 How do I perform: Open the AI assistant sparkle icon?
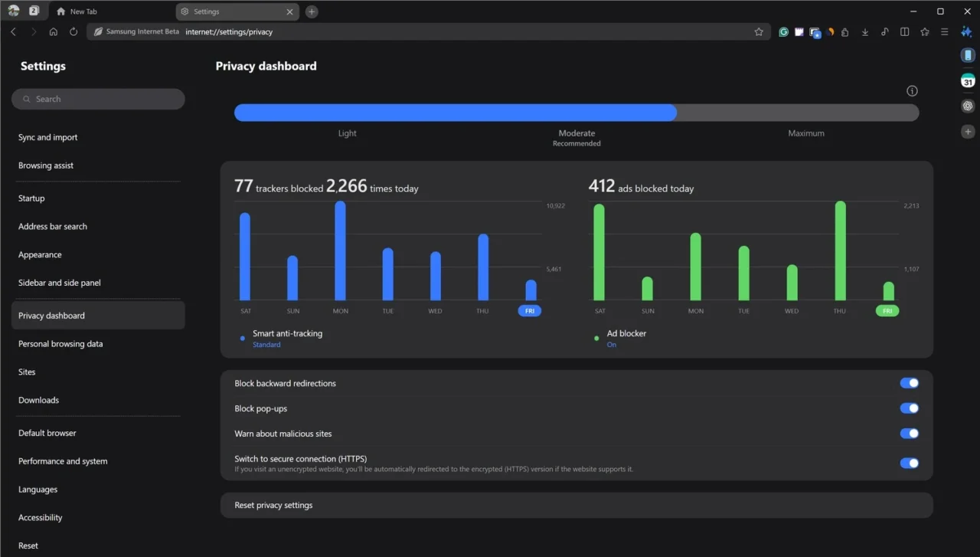[x=965, y=31]
